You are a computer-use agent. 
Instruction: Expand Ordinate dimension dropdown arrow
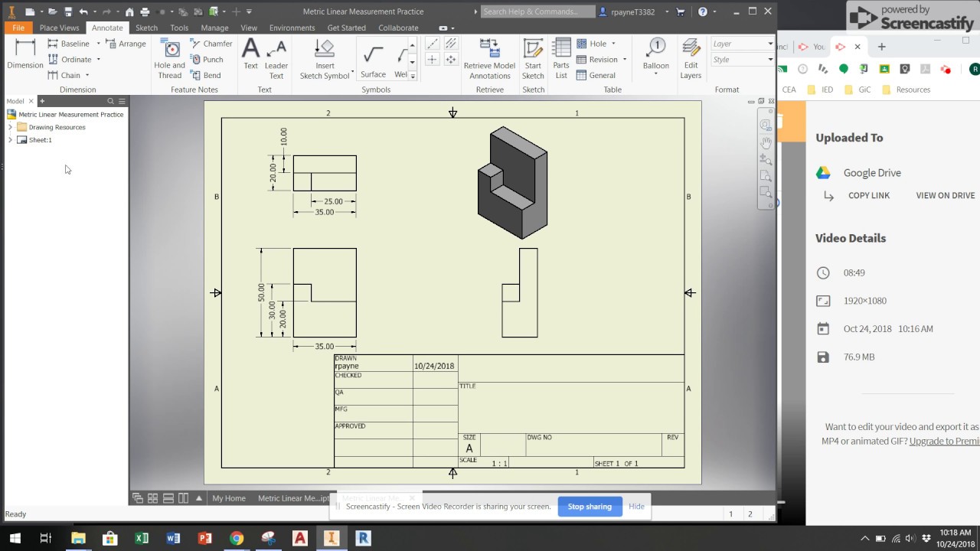coord(98,60)
